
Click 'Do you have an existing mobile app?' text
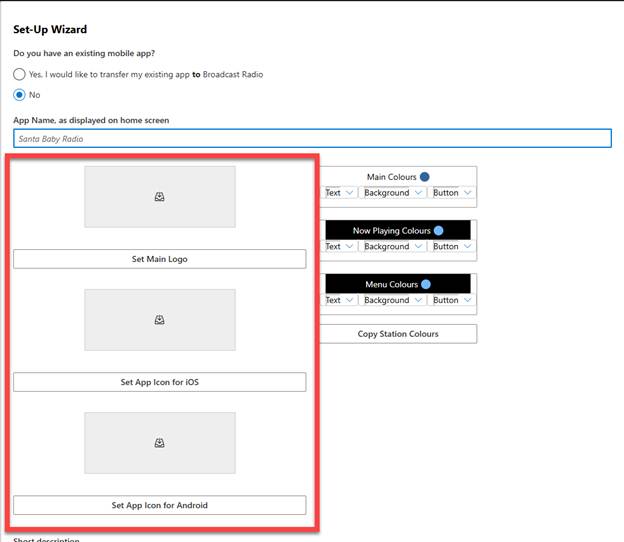point(84,53)
